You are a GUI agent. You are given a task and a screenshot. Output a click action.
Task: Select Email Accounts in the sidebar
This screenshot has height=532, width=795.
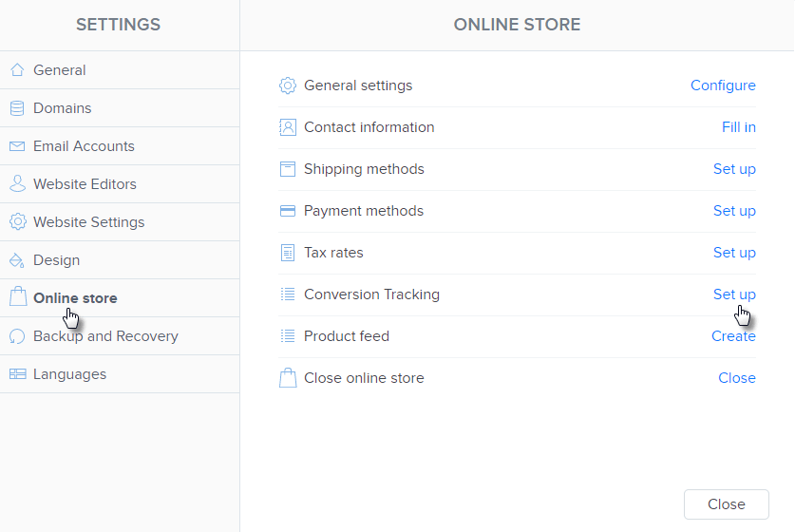[x=84, y=146]
